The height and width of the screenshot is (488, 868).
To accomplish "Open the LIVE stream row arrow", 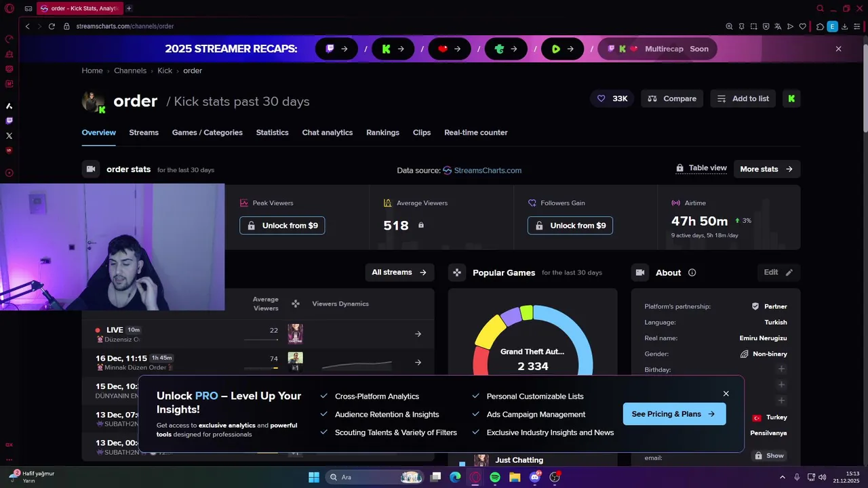I will point(418,333).
